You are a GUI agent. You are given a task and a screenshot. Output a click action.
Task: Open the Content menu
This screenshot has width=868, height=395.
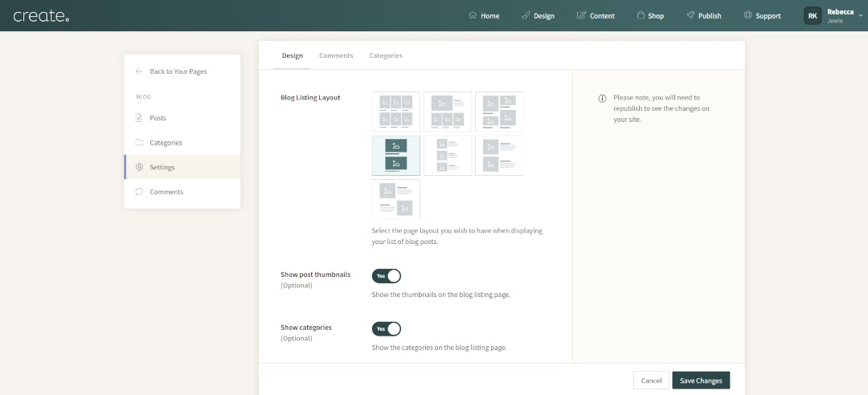tap(596, 15)
